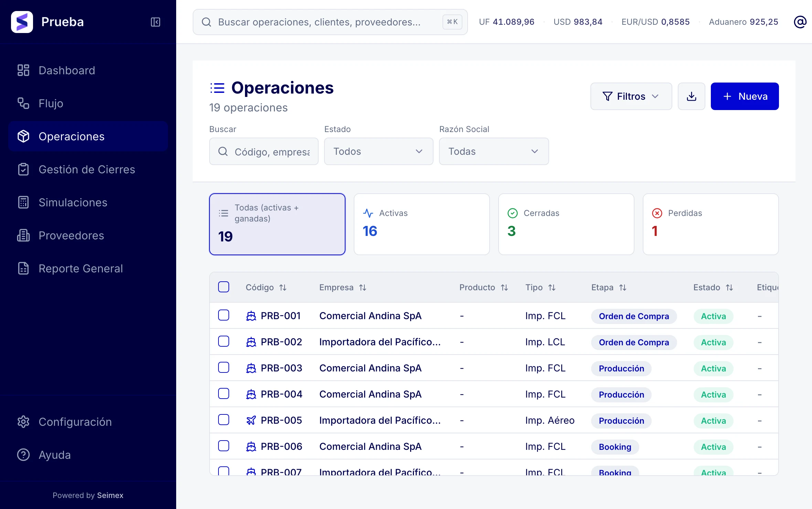Image resolution: width=812 pixels, height=509 pixels.
Task: Check the PRB-001 row checkbox
Action: 224,315
